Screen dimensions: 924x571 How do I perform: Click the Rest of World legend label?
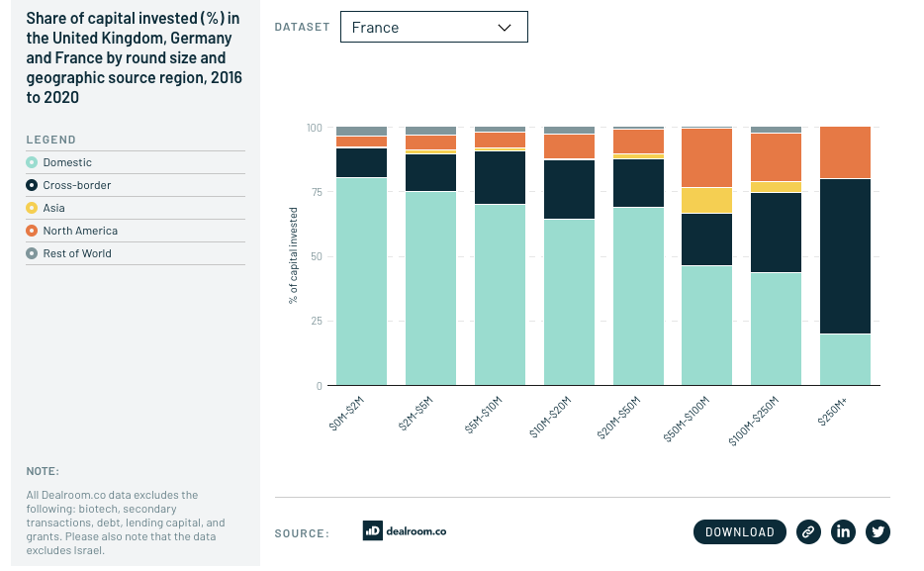[x=77, y=253]
